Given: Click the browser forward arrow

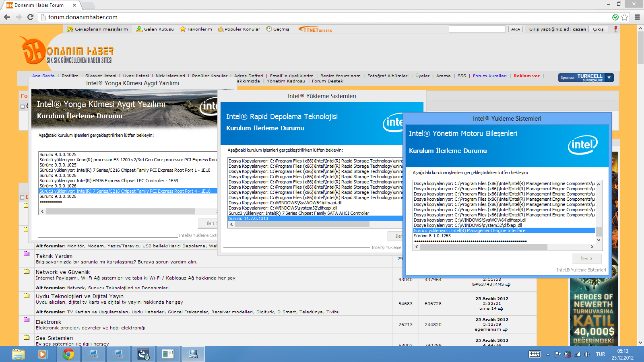Looking at the screenshot, I should click(19, 17).
